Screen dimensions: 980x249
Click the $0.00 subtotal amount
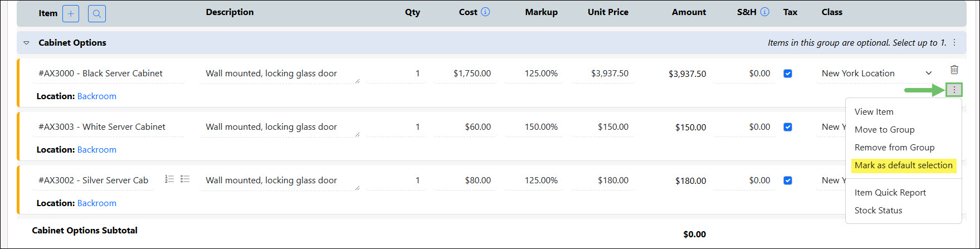[x=694, y=235]
